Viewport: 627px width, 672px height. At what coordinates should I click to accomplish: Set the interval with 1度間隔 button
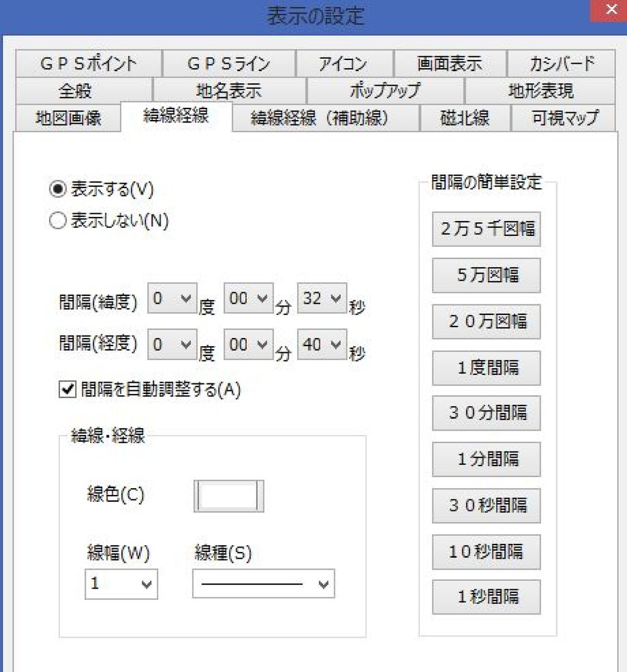click(x=487, y=368)
